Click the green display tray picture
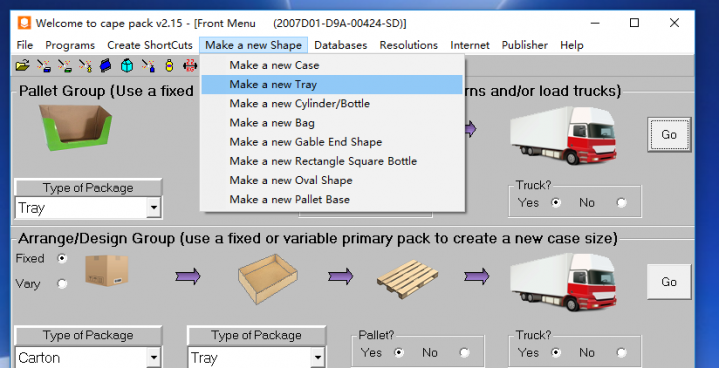The width and height of the screenshot is (719, 368). click(76, 127)
